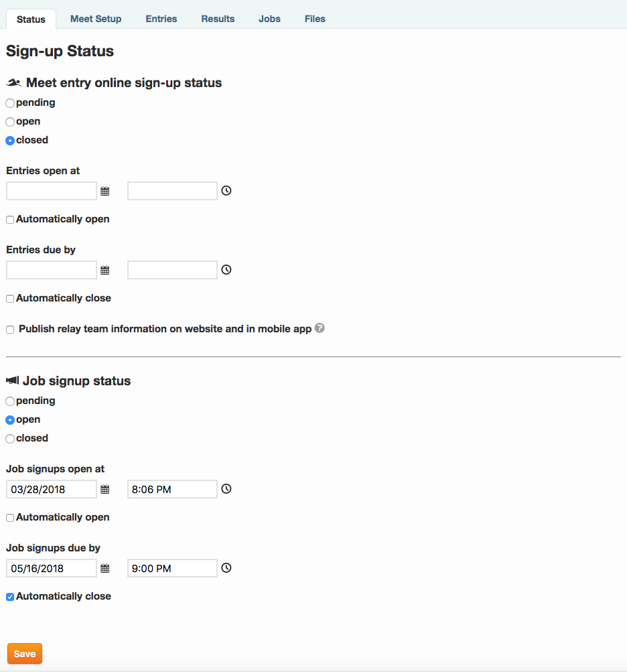
Task: Open clock picker for Job signups open time
Action: pos(226,489)
